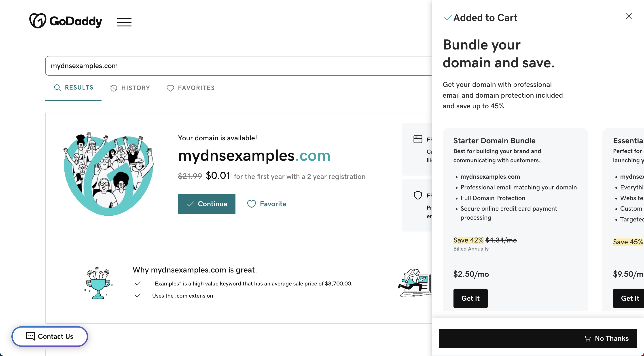
Task: Click the history clock icon
Action: [x=114, y=88]
